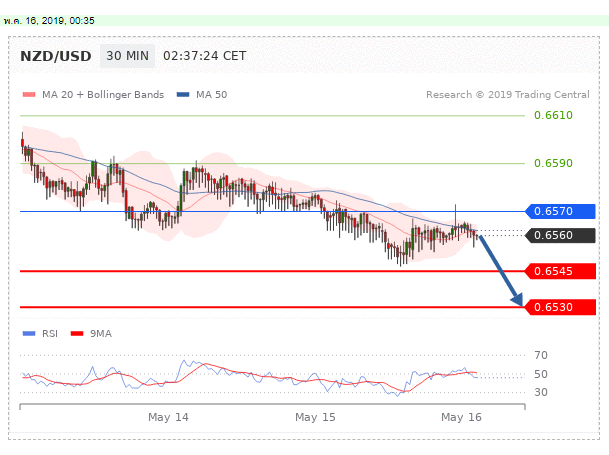The image size is (609, 455).
Task: Click the black 0.6560 current price tag
Action: [560, 235]
